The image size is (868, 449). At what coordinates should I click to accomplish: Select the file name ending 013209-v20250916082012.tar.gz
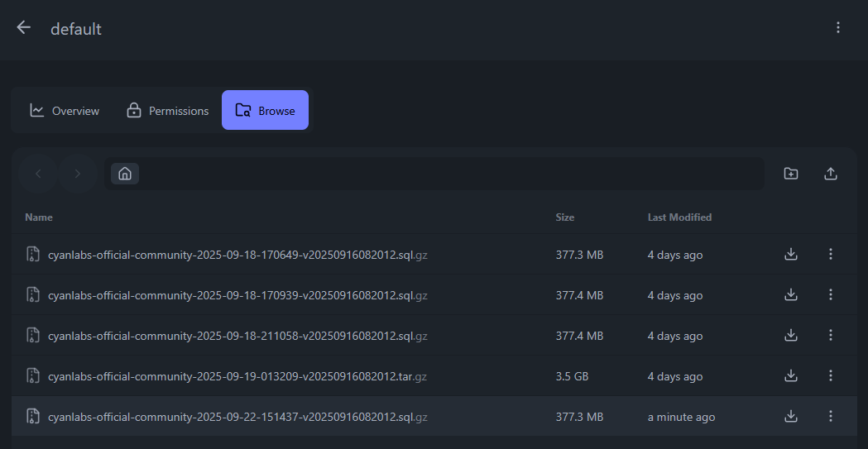coord(237,376)
